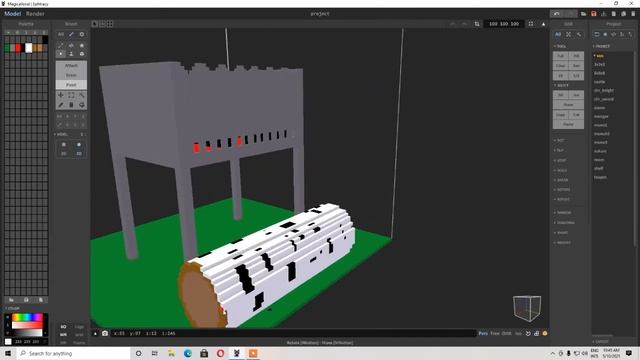Click the Copy button in Select section
This screenshot has height=360, width=640.
pyautogui.click(x=560, y=115)
